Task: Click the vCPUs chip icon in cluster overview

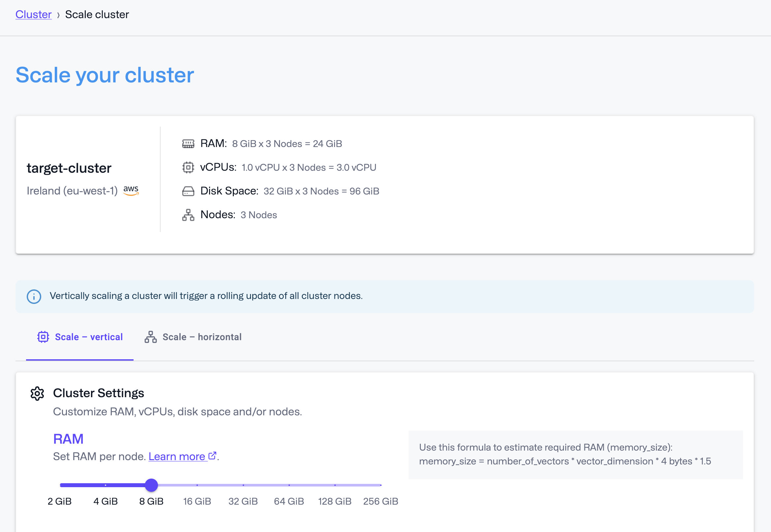Action: tap(188, 167)
